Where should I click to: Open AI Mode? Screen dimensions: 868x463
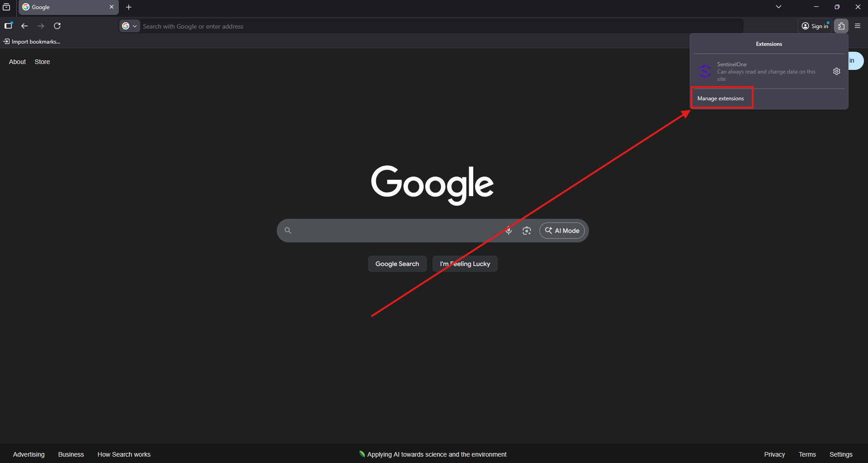[x=562, y=231]
